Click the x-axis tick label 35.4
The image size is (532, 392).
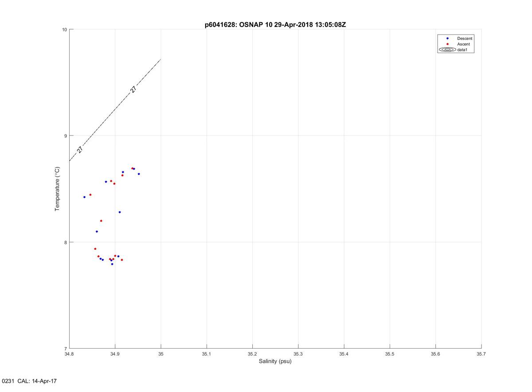[344, 354]
